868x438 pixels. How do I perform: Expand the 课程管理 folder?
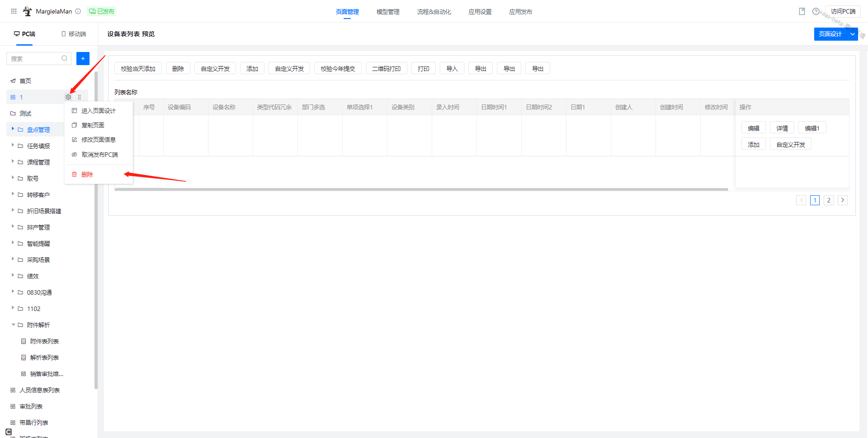[x=13, y=162]
